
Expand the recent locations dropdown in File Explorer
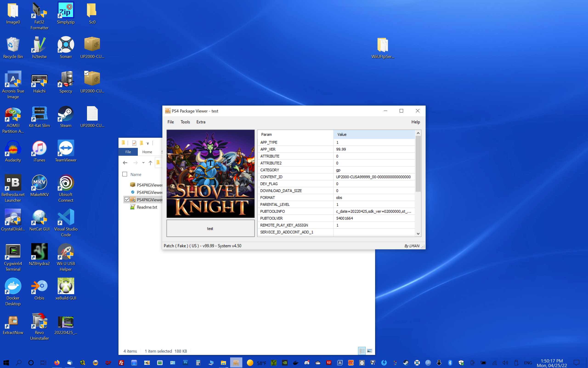[143, 163]
